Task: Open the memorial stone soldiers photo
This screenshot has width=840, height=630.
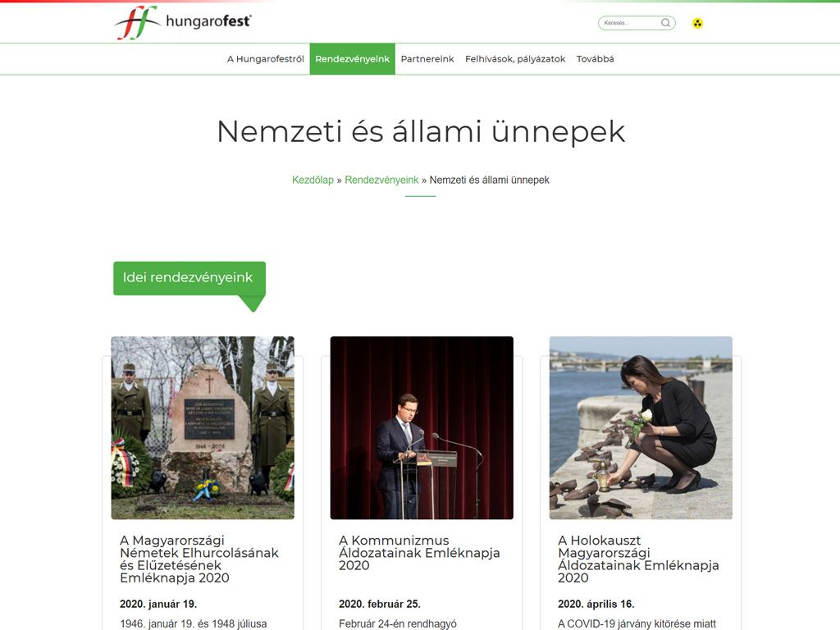Action: 203,427
